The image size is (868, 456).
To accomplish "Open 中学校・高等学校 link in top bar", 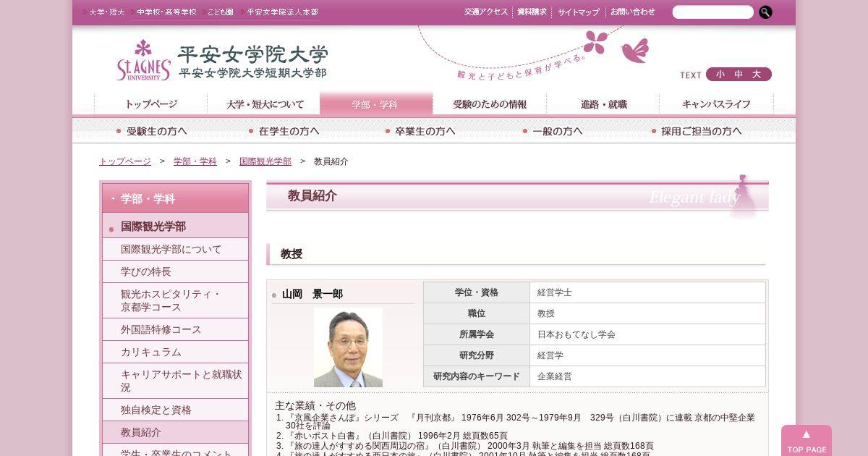I will [x=166, y=12].
